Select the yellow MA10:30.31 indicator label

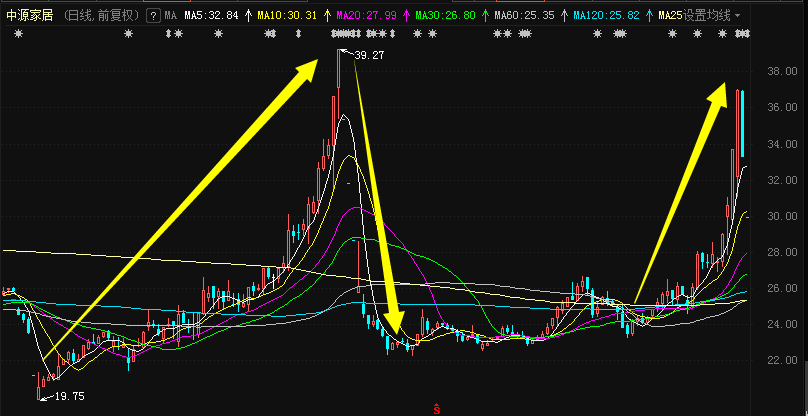pyautogui.click(x=287, y=16)
